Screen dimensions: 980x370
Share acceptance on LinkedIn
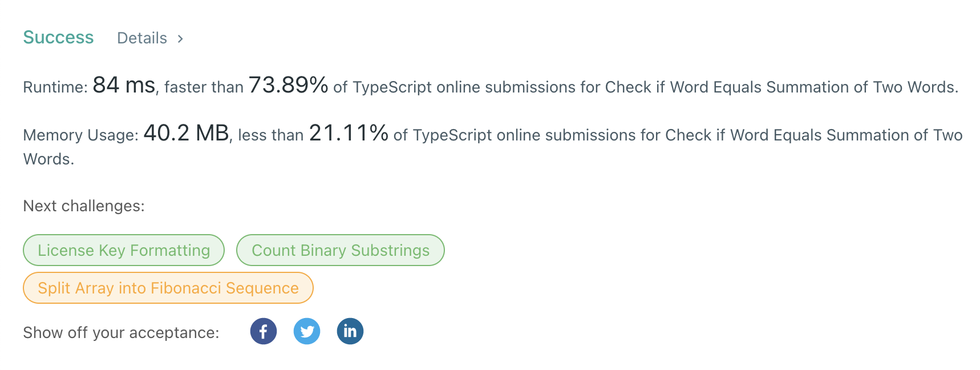[350, 331]
